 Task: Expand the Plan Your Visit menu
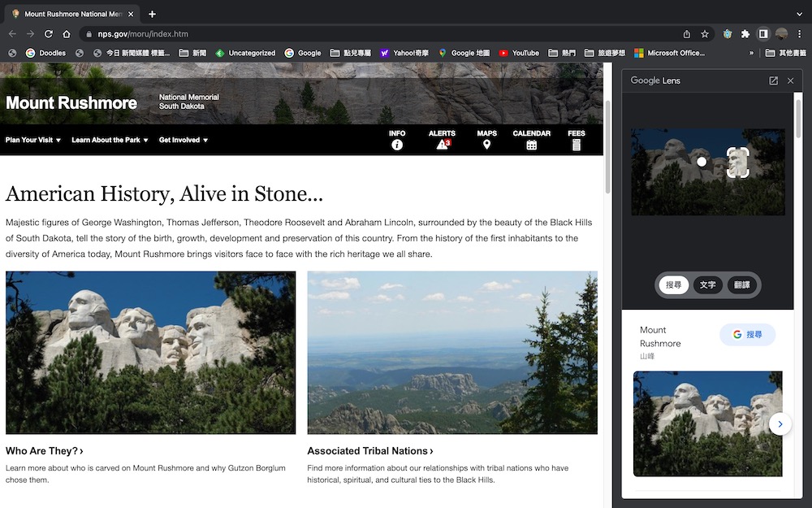(33, 140)
